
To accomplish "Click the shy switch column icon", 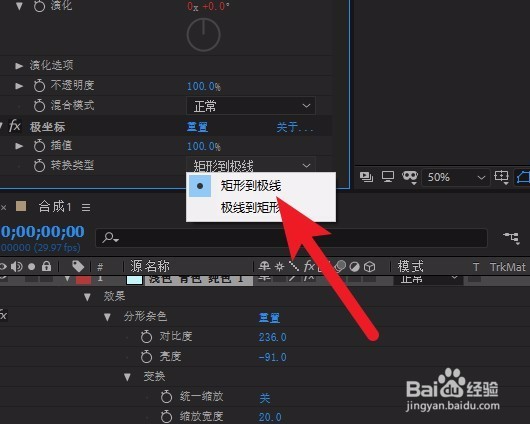I will (x=264, y=266).
